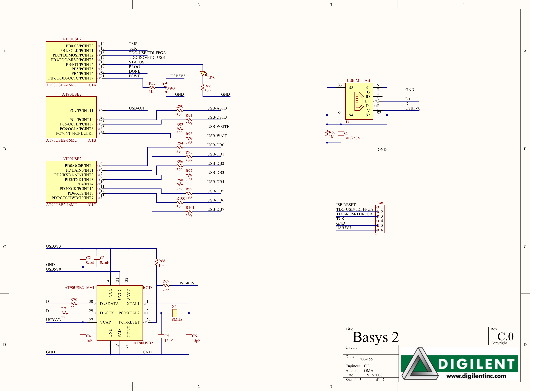554x392 pixels.
Task: Click the TMS net label
Action: point(133,44)
